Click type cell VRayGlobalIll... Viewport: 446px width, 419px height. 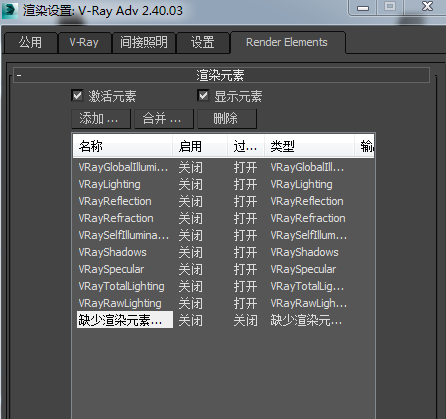point(307,167)
